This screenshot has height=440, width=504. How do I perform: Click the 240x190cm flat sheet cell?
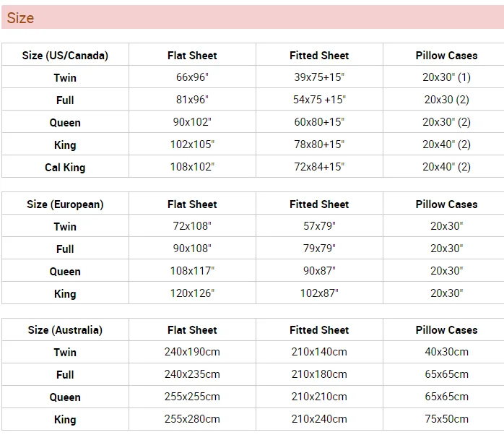pos(192,352)
